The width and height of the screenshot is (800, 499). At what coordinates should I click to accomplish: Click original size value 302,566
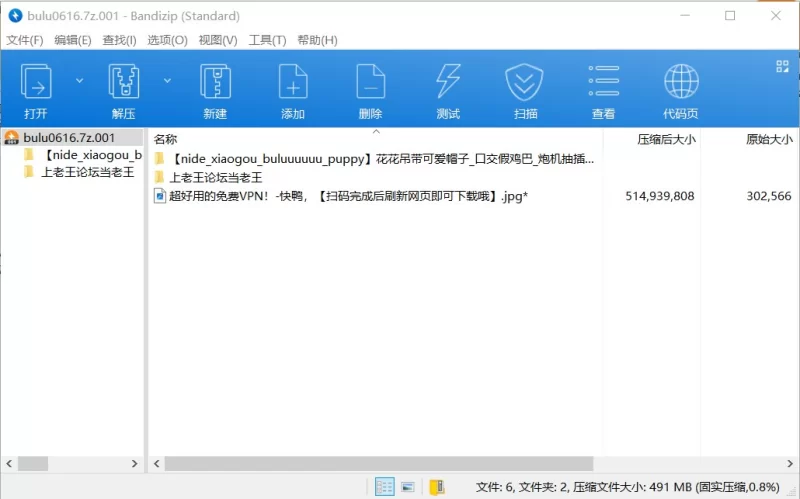click(x=768, y=196)
